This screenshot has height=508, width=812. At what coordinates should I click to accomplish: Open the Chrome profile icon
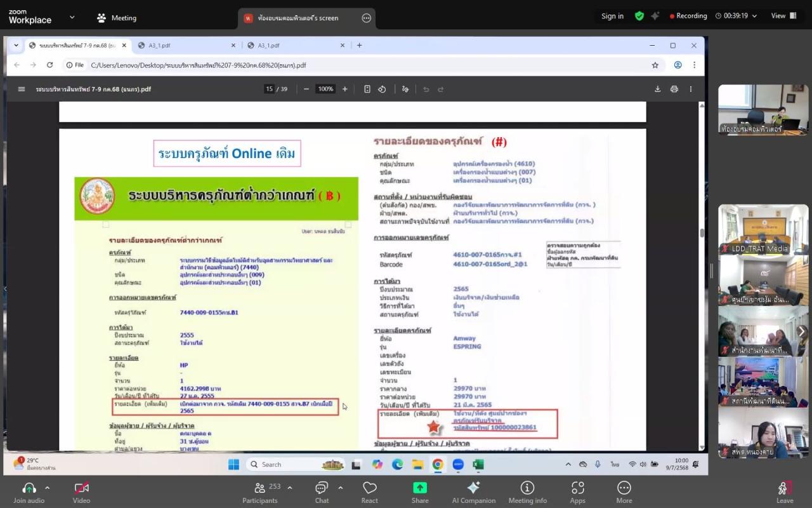coord(678,65)
